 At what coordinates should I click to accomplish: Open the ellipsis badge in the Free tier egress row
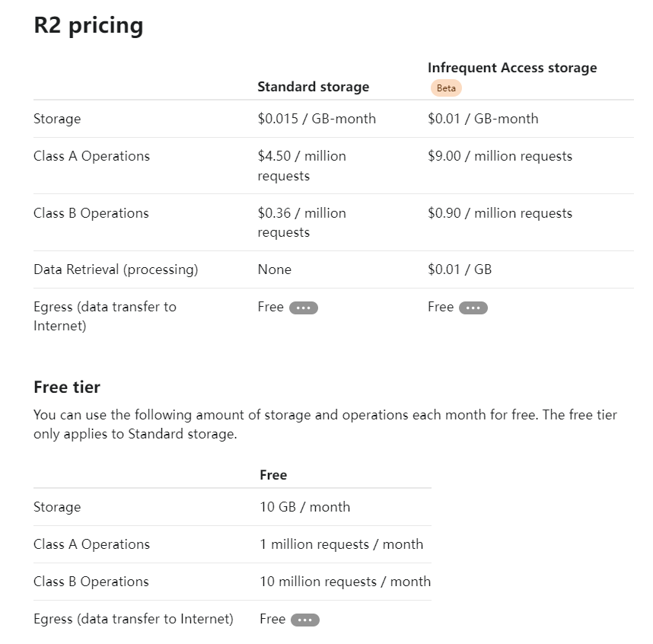pos(305,620)
